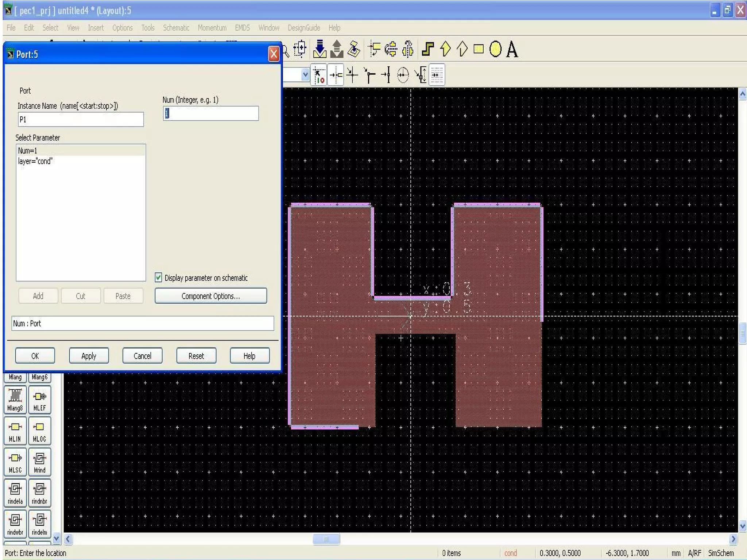Select the Insert Circle tool
Screen dimensions: 747x560
click(x=495, y=49)
